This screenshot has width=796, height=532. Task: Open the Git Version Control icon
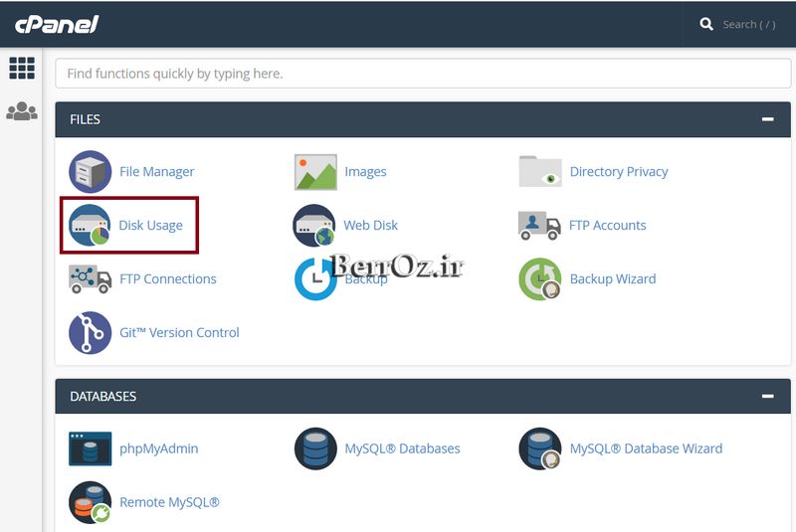click(x=90, y=333)
